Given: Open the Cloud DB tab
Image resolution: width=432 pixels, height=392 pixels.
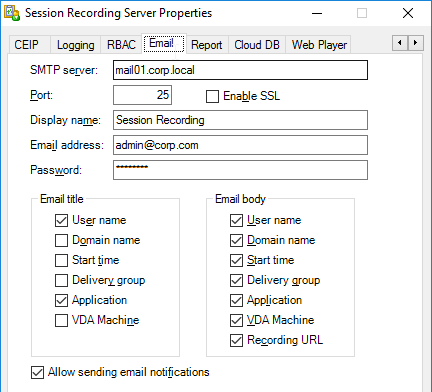Looking at the screenshot, I should (x=257, y=45).
